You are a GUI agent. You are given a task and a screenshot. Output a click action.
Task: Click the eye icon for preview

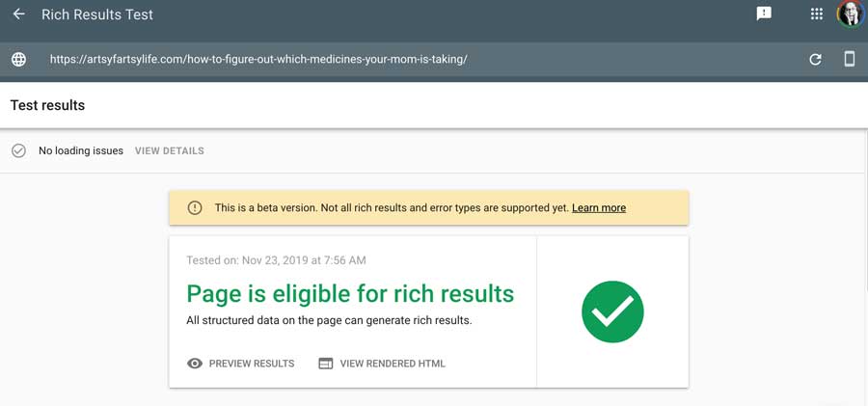(195, 364)
